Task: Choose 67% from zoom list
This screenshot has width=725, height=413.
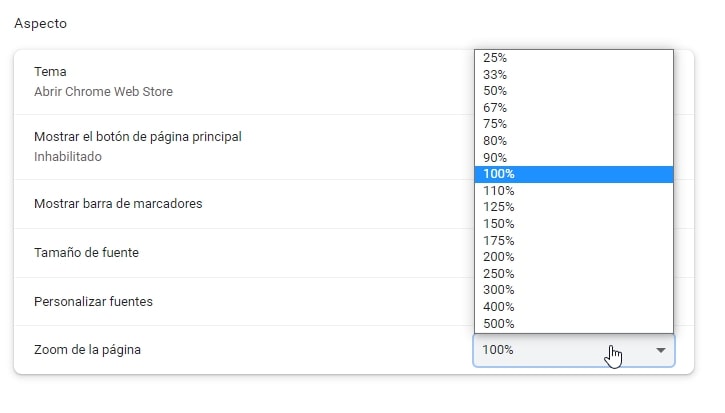Action: click(574, 108)
